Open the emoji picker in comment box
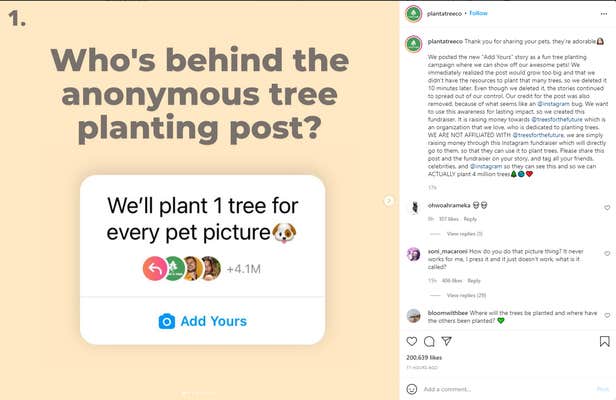 (411, 388)
